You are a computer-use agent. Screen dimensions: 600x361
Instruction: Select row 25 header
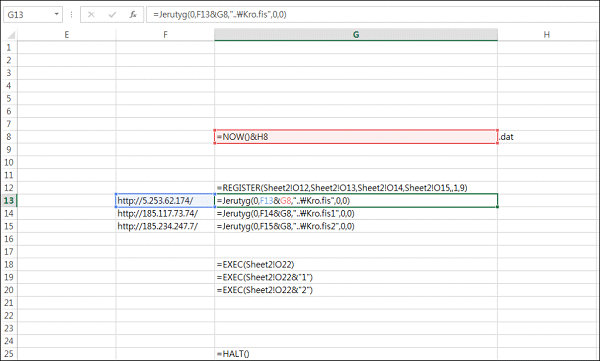(9, 354)
